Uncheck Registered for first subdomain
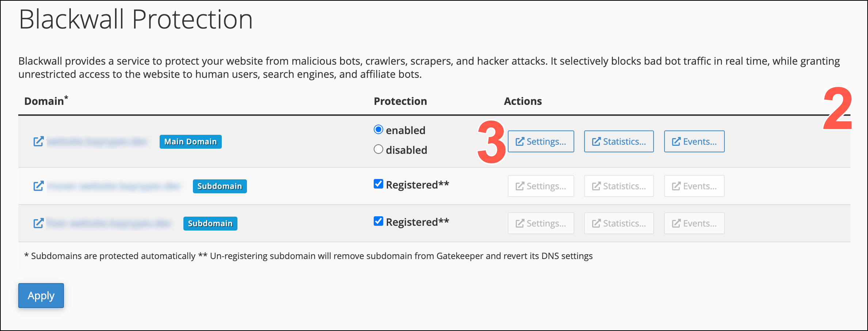This screenshot has height=331, width=868. (x=378, y=184)
